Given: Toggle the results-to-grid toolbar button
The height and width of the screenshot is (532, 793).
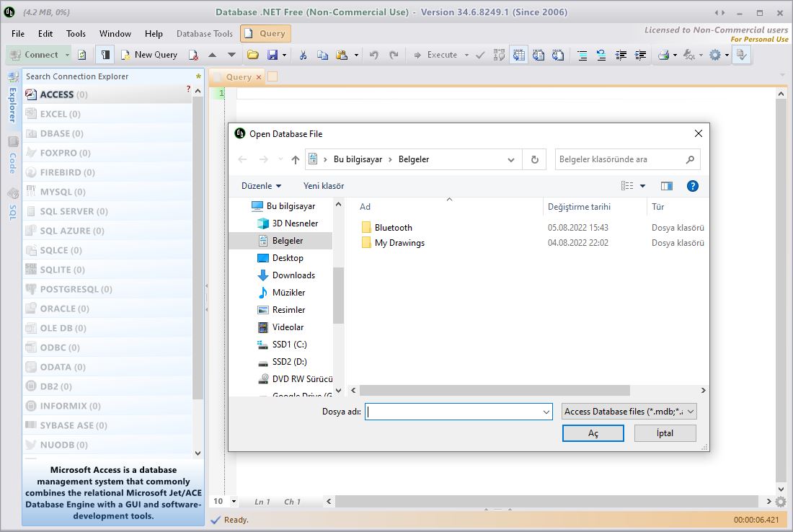Looking at the screenshot, I should [519, 55].
